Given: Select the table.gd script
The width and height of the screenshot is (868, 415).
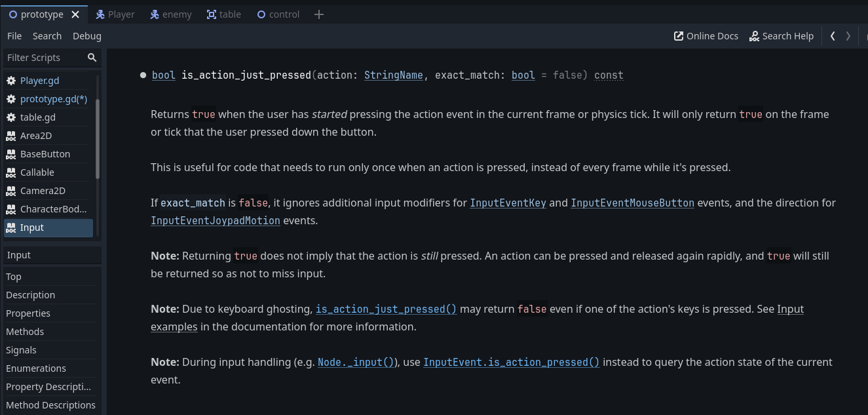Looking at the screenshot, I should [48, 117].
